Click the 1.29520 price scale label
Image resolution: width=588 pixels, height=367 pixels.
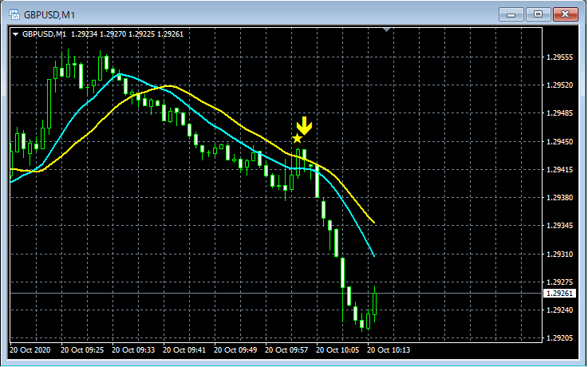click(x=560, y=85)
